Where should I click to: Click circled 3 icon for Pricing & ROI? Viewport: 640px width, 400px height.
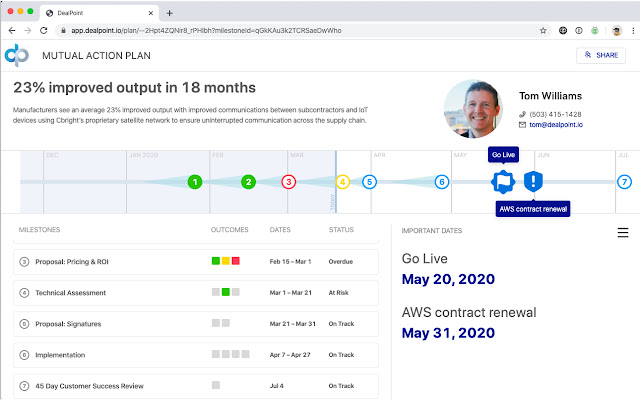(x=24, y=262)
